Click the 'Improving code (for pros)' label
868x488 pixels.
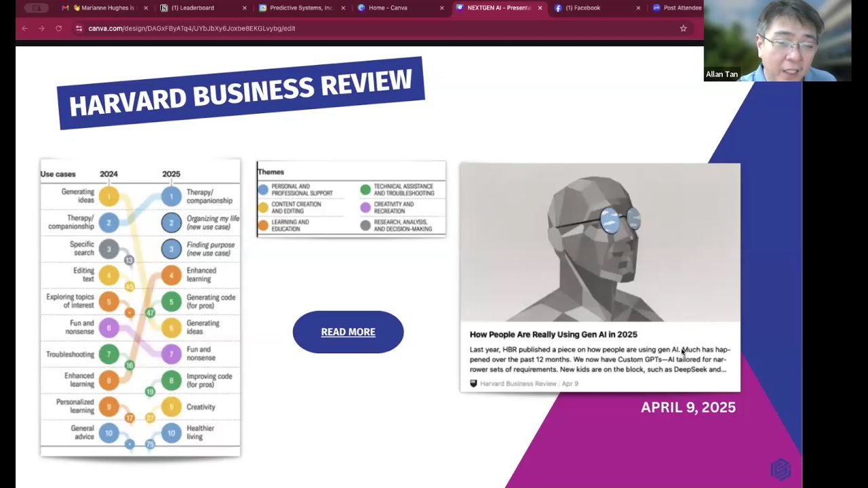pyautogui.click(x=210, y=380)
